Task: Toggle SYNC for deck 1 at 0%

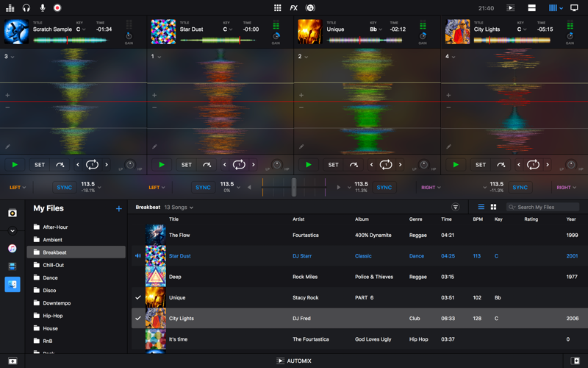Action: click(204, 188)
